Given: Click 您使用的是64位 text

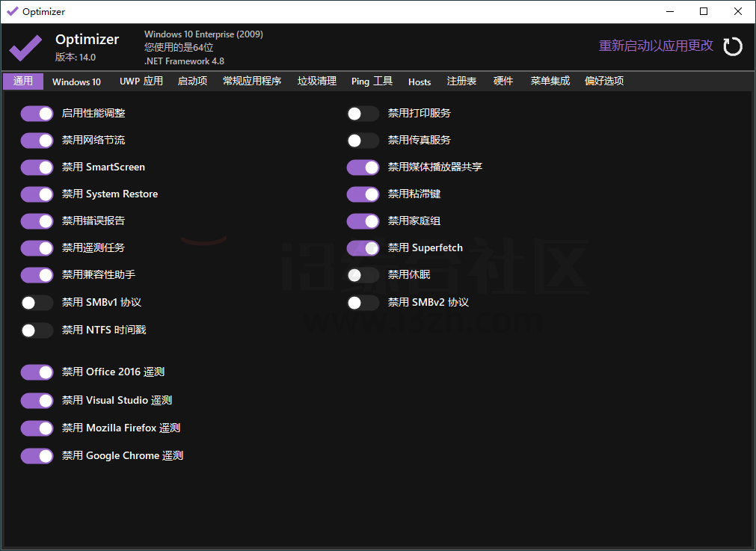Looking at the screenshot, I should click(179, 47).
